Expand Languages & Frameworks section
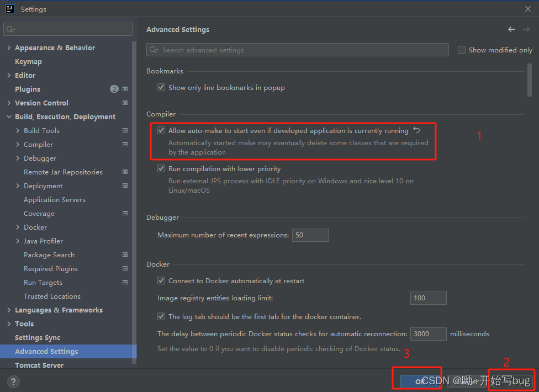This screenshot has height=392, width=539. click(9, 310)
